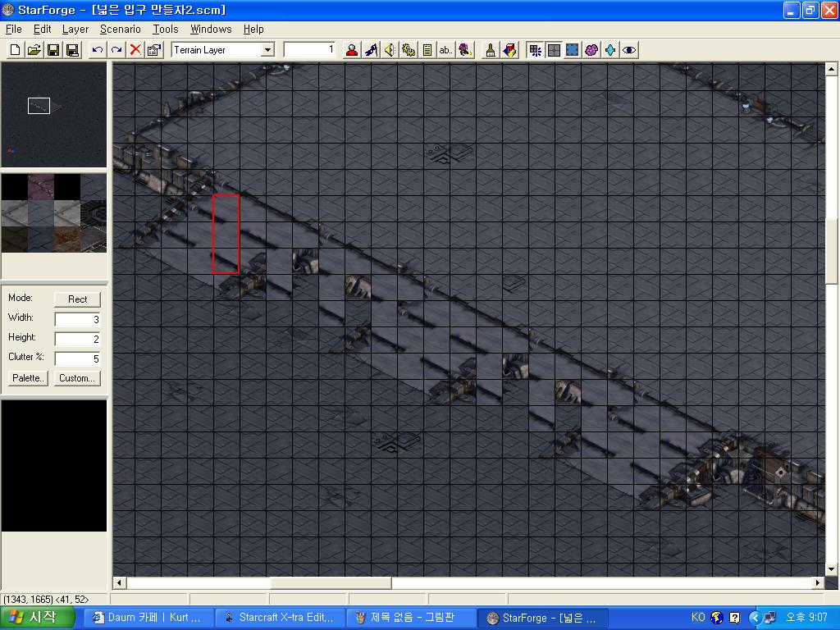Open the unit settings purple figure icon

(465, 50)
